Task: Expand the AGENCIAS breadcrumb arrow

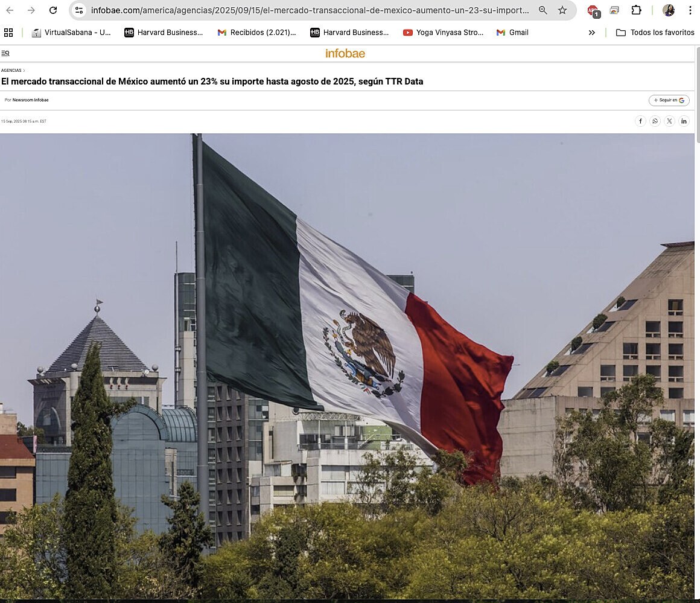Action: (x=24, y=70)
